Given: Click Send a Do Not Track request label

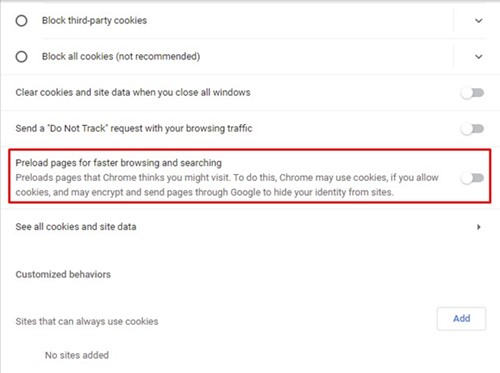Looking at the screenshot, I should (x=134, y=128).
